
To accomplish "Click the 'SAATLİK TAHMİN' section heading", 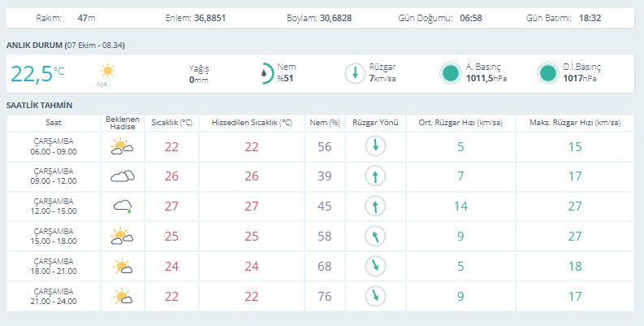I will point(40,105).
